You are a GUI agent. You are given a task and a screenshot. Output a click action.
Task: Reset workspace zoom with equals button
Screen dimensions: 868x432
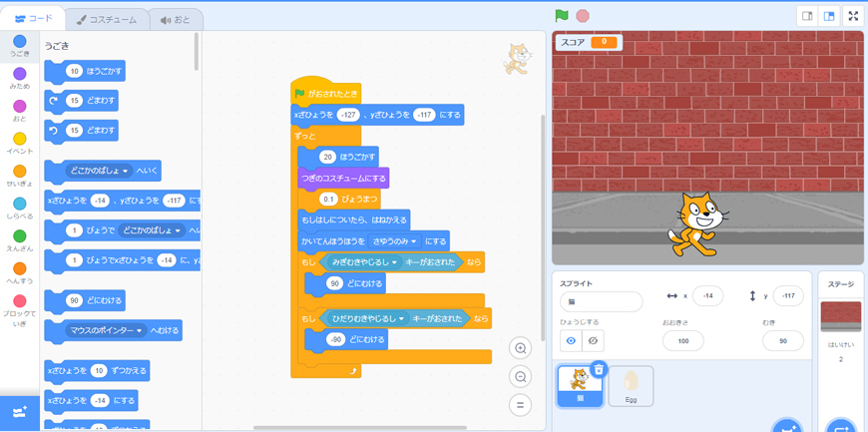click(521, 404)
